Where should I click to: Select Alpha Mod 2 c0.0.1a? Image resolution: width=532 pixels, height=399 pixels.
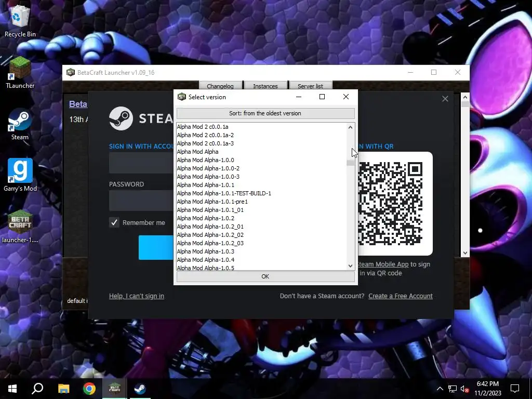[261, 127]
